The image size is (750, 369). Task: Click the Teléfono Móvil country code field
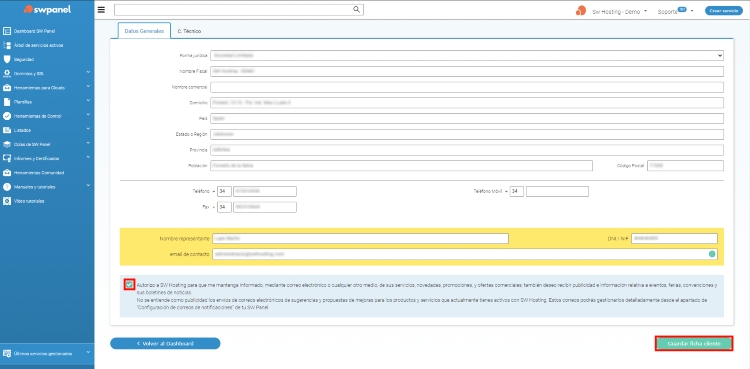pos(517,191)
